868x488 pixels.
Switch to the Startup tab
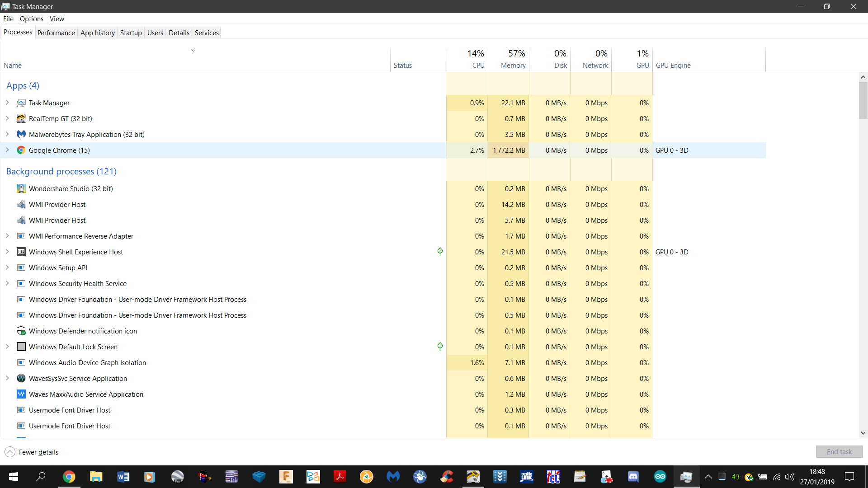pos(131,33)
